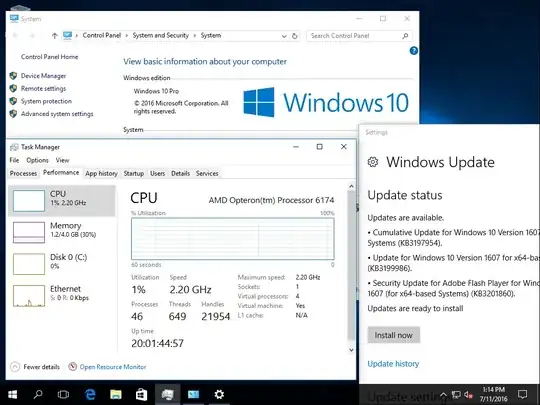Click the search magnifier in Control Panel
Image resolution: width=540 pixels, height=405 pixels.
(405, 36)
